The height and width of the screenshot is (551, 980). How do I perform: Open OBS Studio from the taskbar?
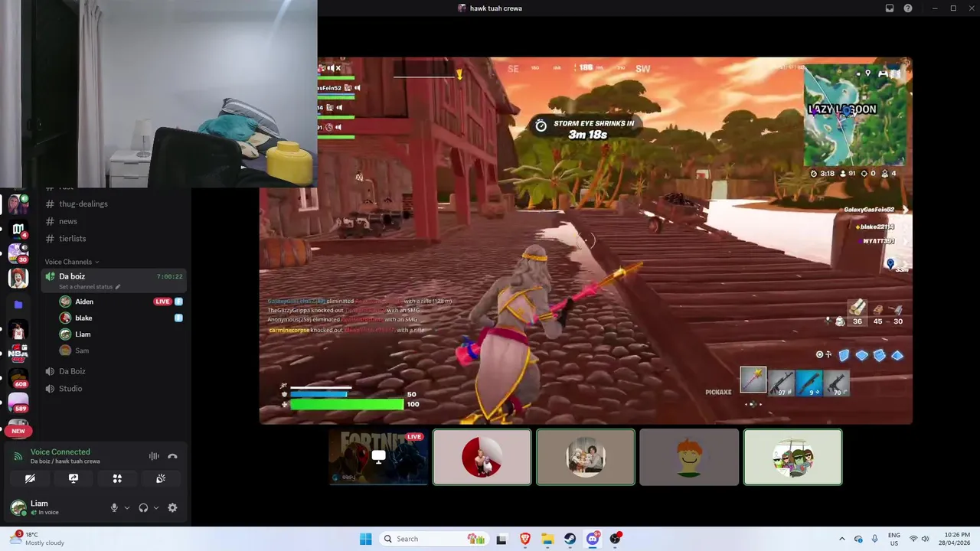(616, 539)
